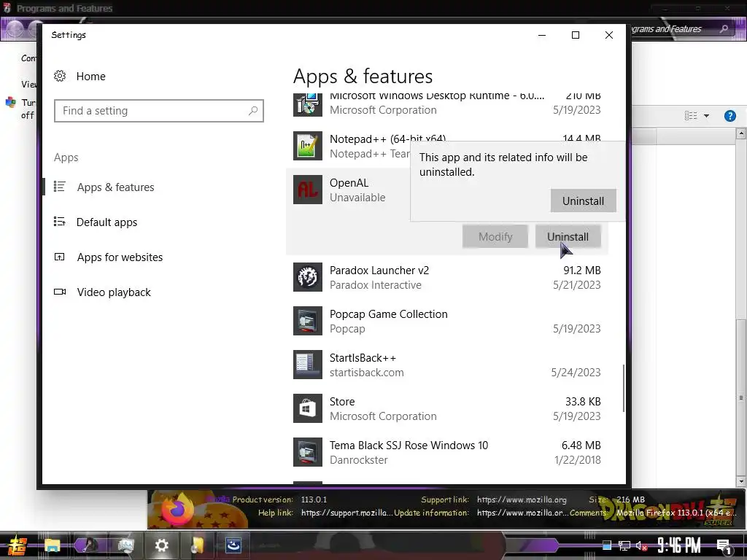This screenshot has width=747, height=560.
Task: Go to Default apps section
Action: (107, 222)
